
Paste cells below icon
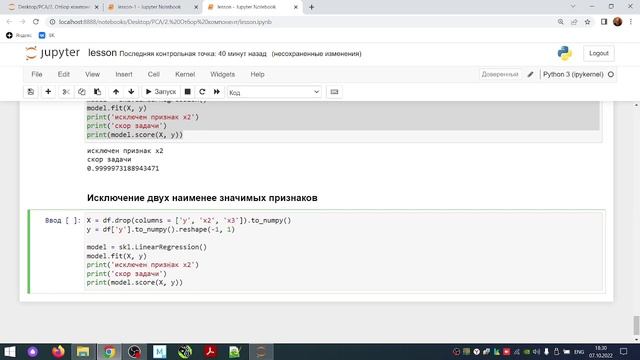[x=98, y=92]
